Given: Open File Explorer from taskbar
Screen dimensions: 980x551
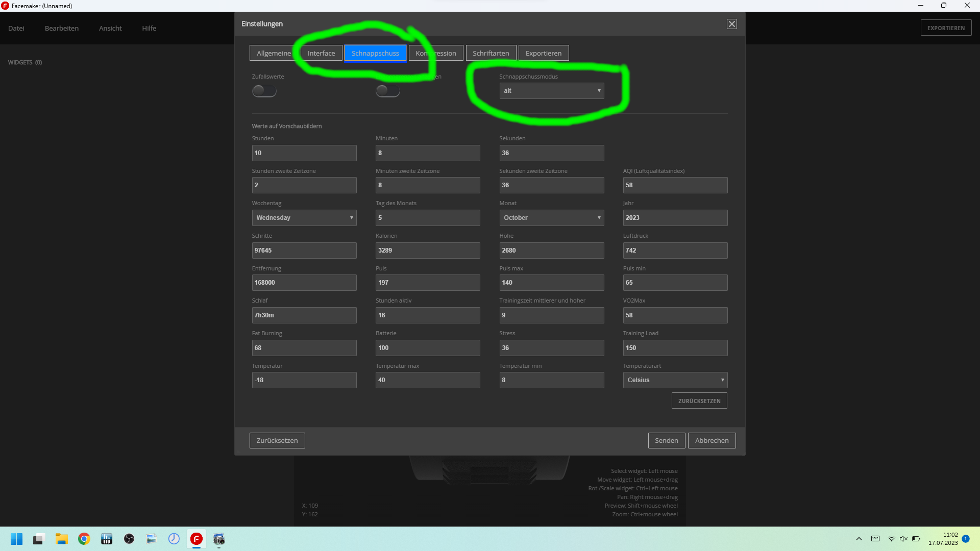Looking at the screenshot, I should pos(62,539).
